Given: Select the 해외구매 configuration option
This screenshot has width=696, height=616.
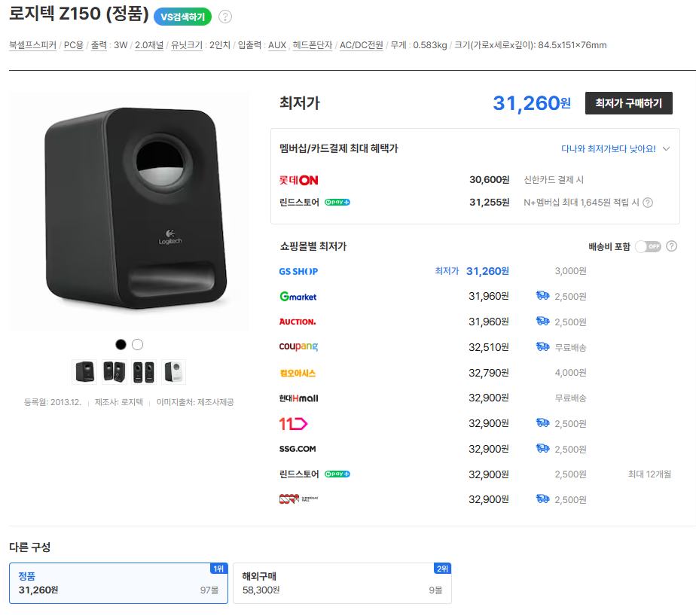Looking at the screenshot, I should (342, 583).
